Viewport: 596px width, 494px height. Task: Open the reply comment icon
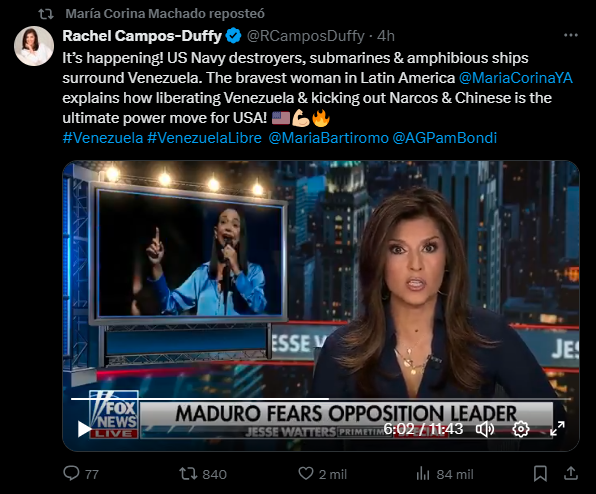click(x=71, y=473)
